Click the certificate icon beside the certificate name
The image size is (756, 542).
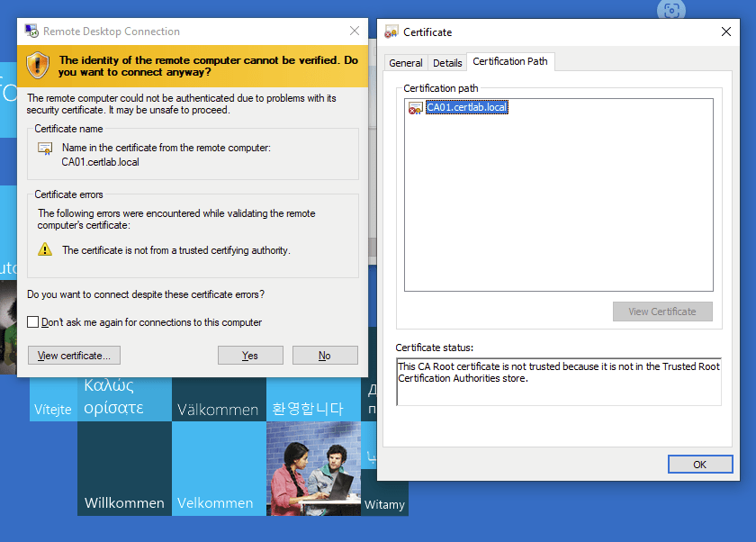(x=45, y=149)
